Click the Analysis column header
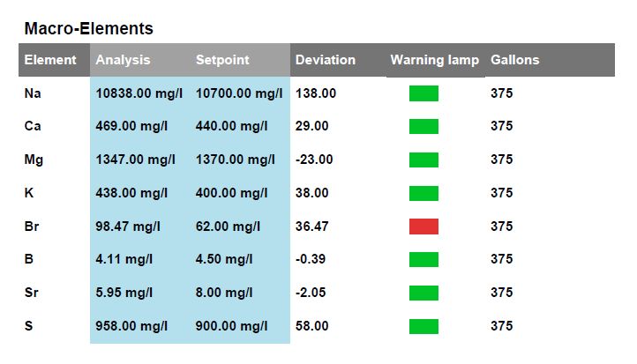The width and height of the screenshot is (637, 364). point(124,60)
